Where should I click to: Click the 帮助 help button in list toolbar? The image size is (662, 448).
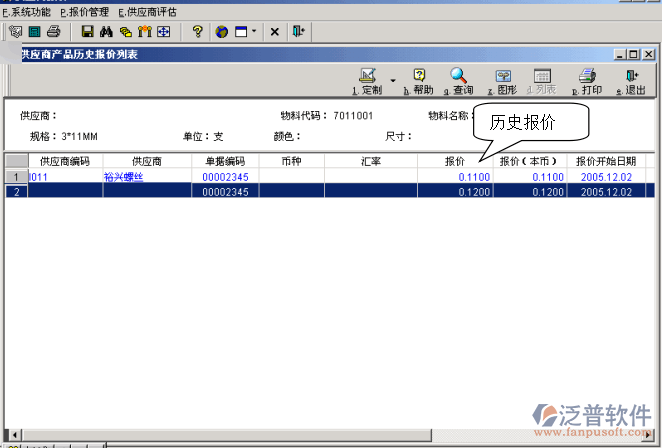418,81
